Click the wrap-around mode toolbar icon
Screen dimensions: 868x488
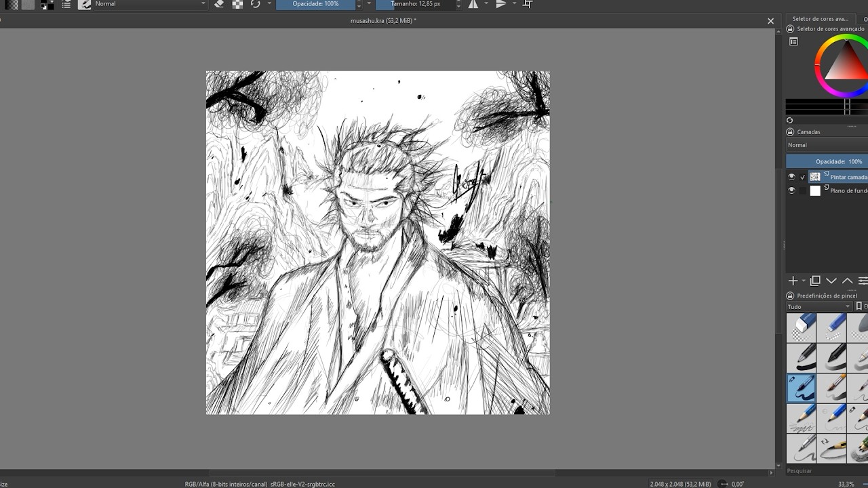point(528,4)
